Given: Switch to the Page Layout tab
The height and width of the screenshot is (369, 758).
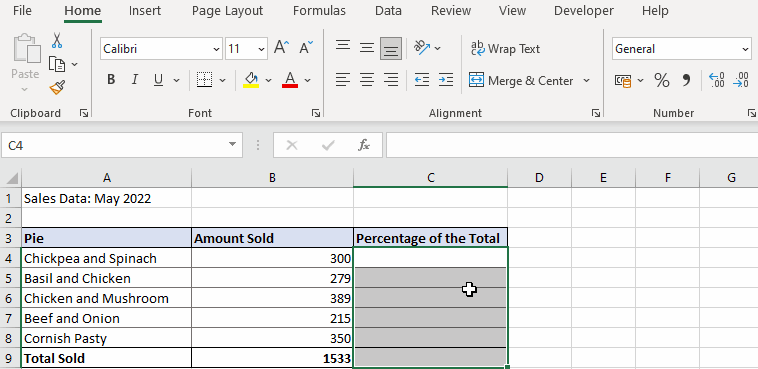Looking at the screenshot, I should [x=227, y=11].
